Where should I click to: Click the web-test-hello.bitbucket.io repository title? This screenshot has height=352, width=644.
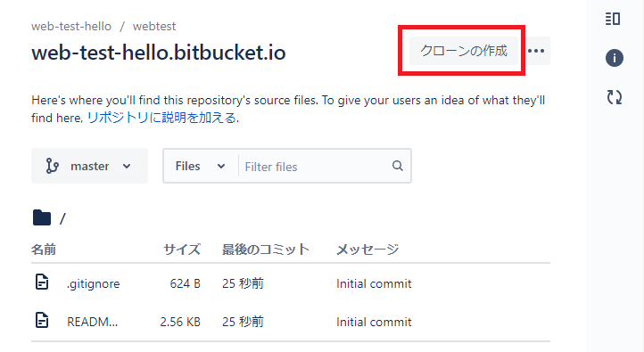[x=159, y=53]
